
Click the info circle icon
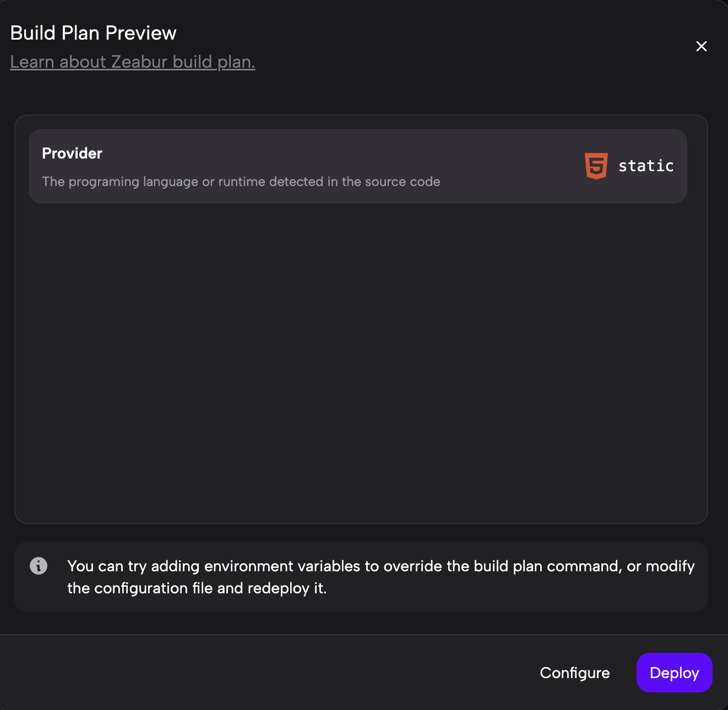click(39, 566)
